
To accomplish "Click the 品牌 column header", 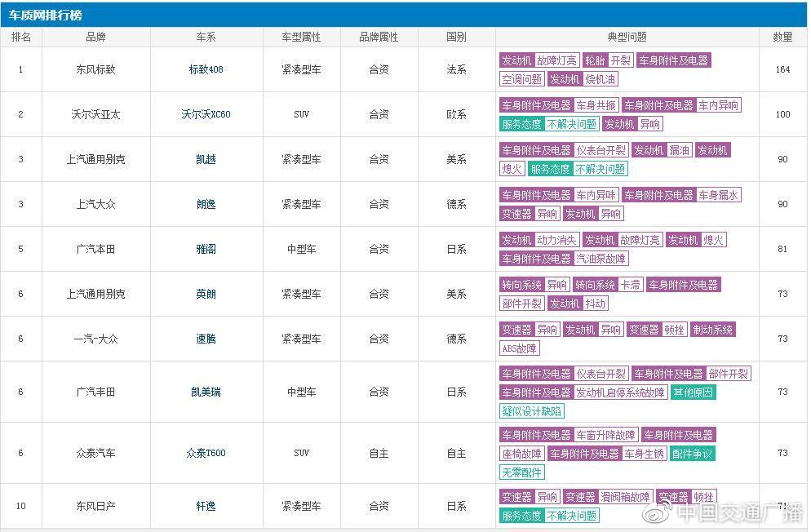I will 95,38.
